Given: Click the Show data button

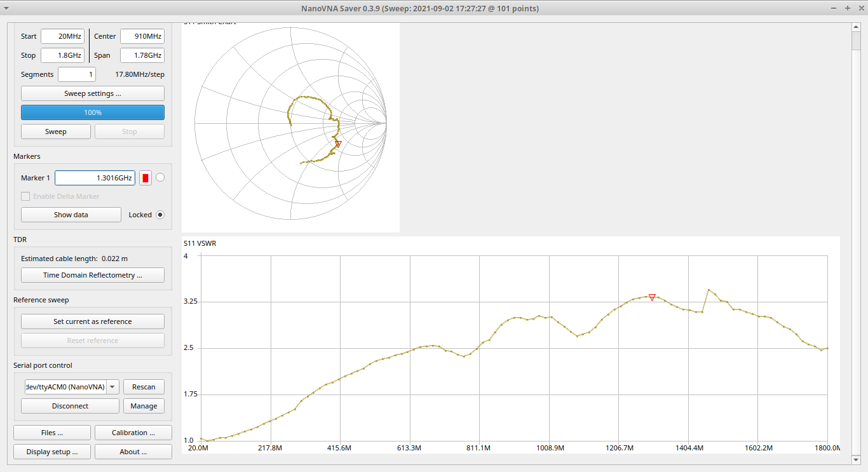Looking at the screenshot, I should [71, 215].
